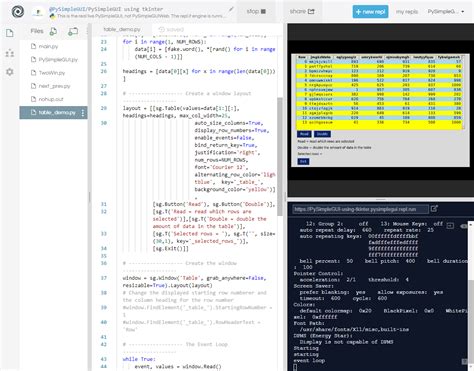The width and height of the screenshot is (474, 371).
Task: Select row 5 in the output table
Action: pos(379,85)
